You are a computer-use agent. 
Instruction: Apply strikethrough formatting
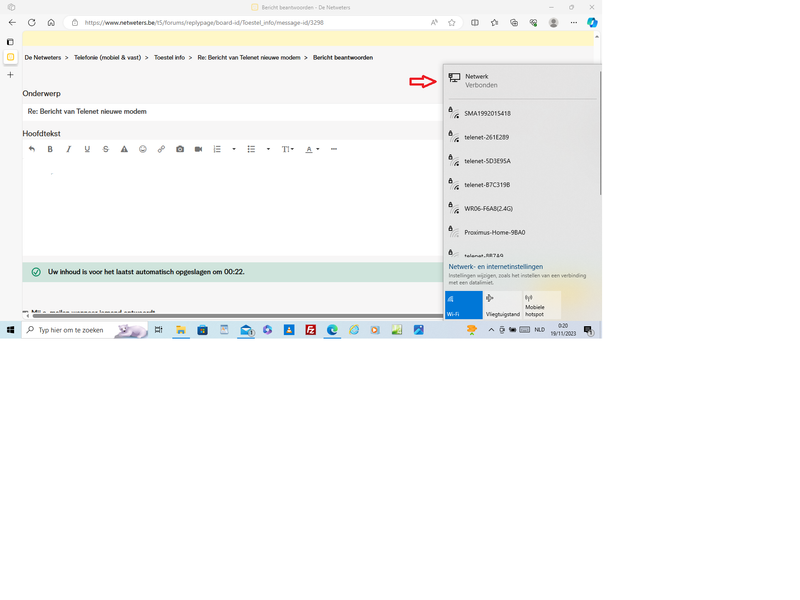click(x=106, y=149)
